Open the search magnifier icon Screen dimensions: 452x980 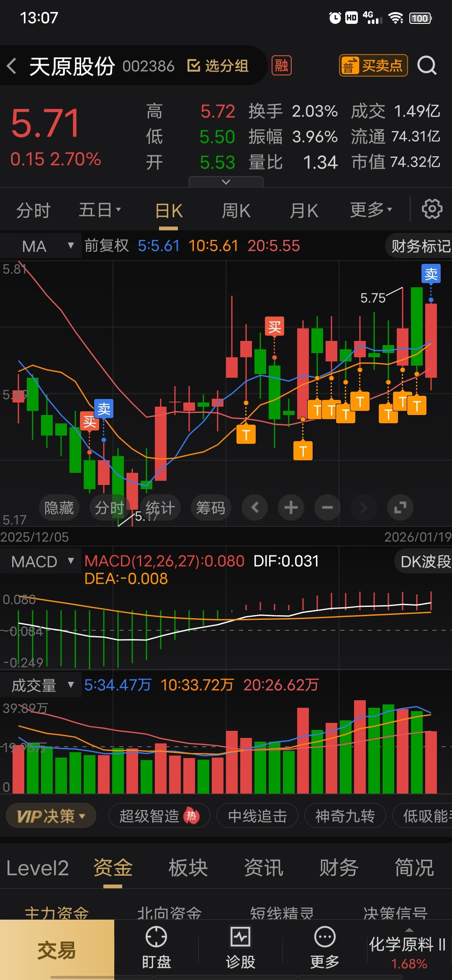click(x=427, y=65)
